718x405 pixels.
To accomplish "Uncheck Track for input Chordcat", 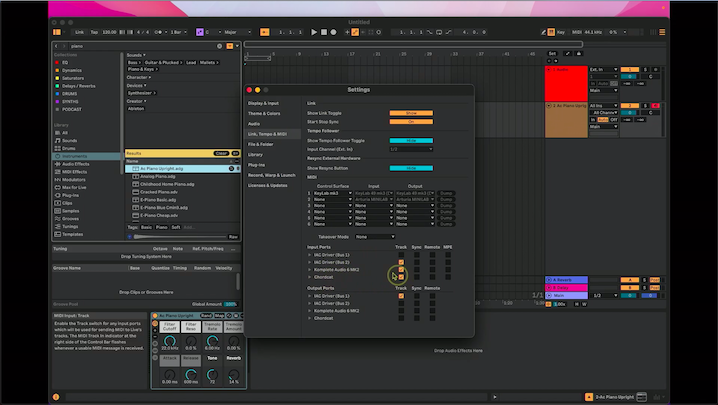I will (401, 277).
